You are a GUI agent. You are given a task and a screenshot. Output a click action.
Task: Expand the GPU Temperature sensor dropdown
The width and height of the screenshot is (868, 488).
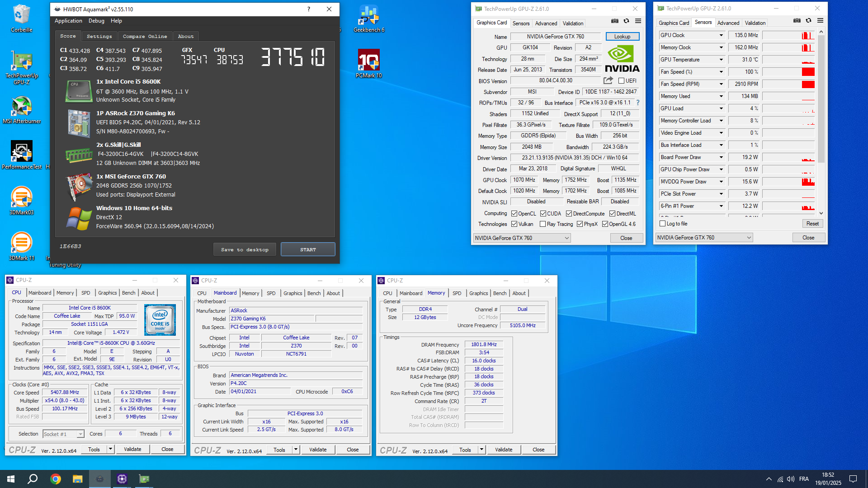coord(721,60)
